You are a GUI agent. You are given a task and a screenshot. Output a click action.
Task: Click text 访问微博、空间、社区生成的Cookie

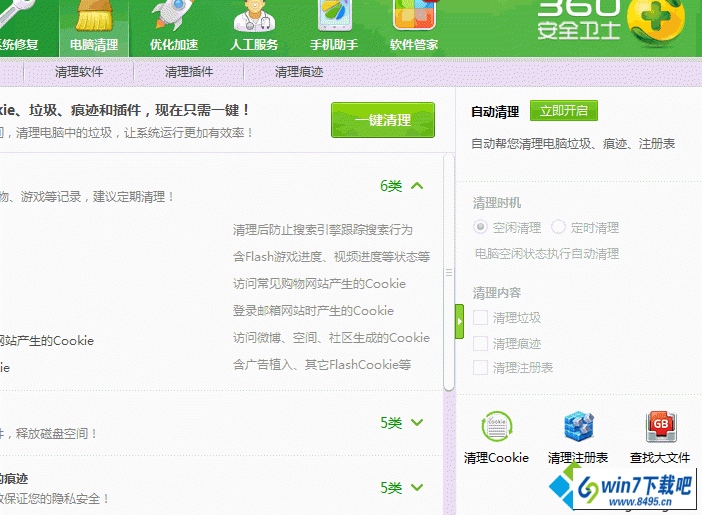[331, 338]
